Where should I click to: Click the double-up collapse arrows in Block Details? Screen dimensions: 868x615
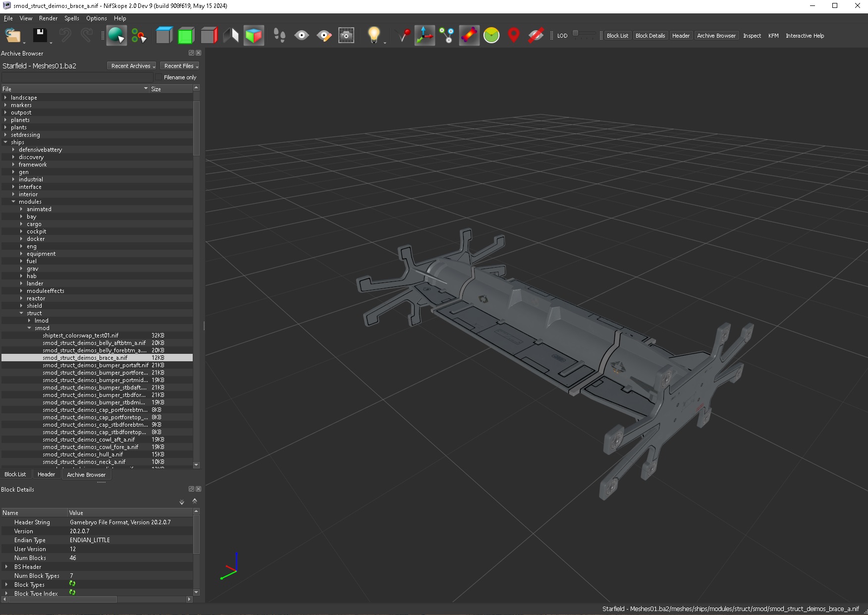pyautogui.click(x=195, y=501)
